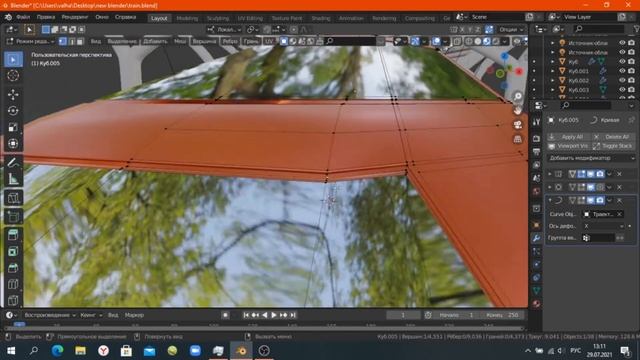Screen dimensions: 640x360
Task: Click the viewport pan hand icon
Action: pyautogui.click(x=518, y=111)
